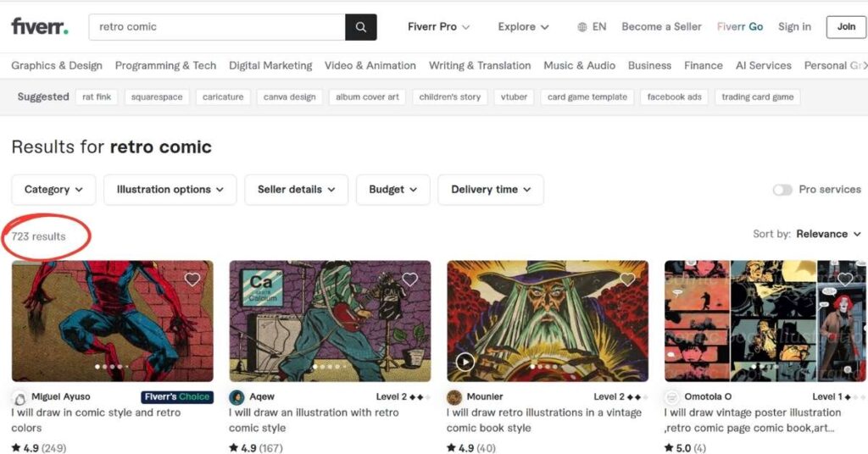Viewport: 868px width, 454px height.
Task: Go to AI Services category
Action: [x=764, y=65]
